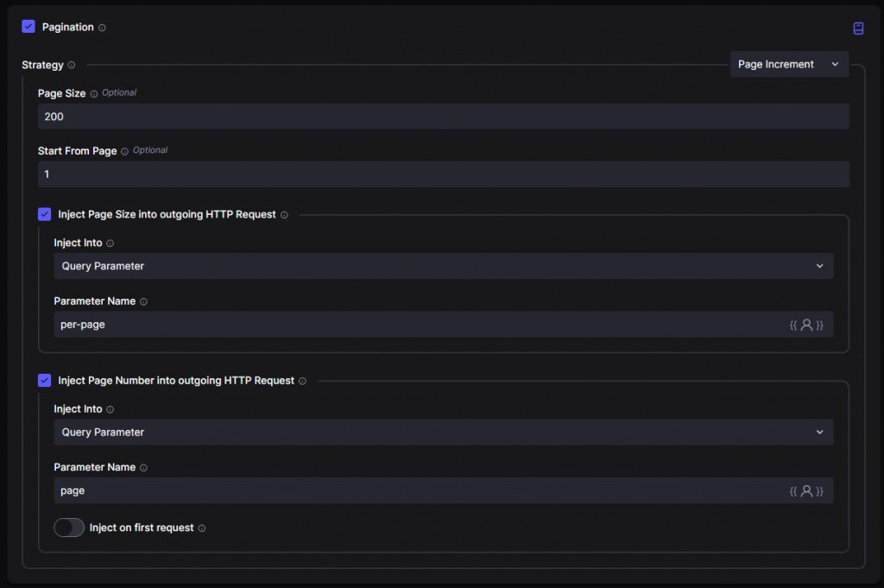The width and height of the screenshot is (884, 588).
Task: Click the per-page Parameter Name field
Action: (x=414, y=325)
